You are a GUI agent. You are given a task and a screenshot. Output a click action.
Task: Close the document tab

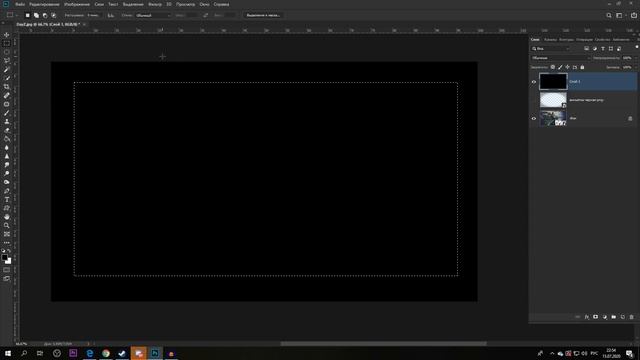click(x=84, y=24)
